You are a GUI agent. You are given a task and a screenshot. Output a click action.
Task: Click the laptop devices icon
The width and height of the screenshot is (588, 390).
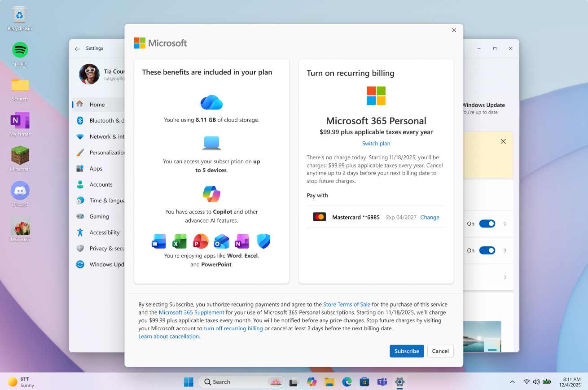(211, 143)
